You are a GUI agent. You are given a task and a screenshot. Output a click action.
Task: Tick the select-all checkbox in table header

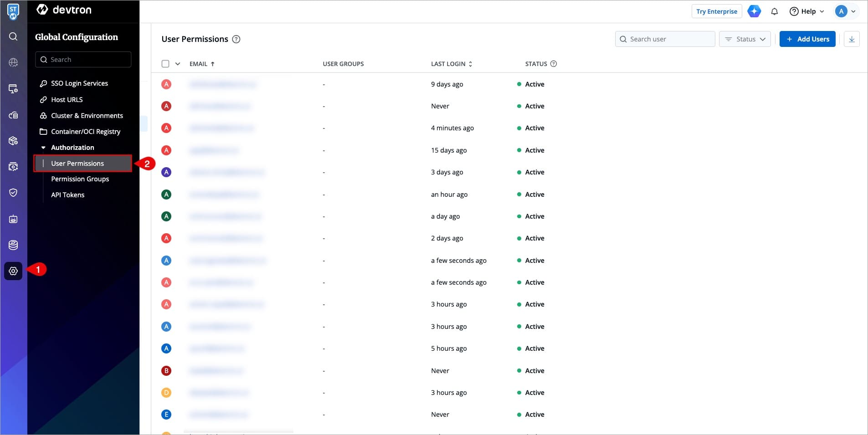point(165,64)
